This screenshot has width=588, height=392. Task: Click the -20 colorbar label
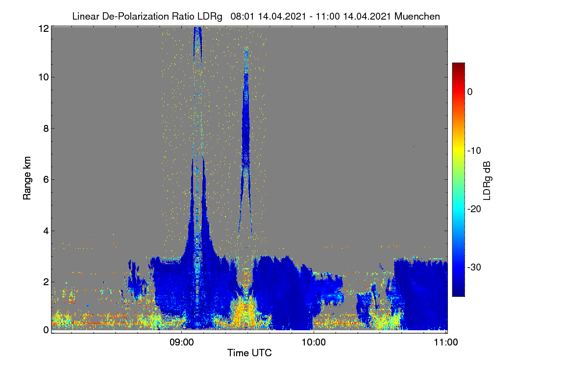474,209
